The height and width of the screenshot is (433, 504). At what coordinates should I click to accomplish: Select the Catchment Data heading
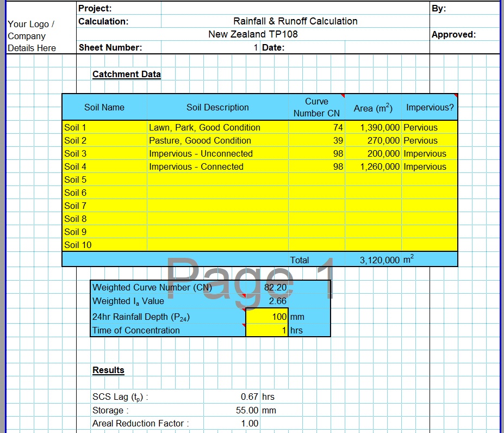[126, 74]
